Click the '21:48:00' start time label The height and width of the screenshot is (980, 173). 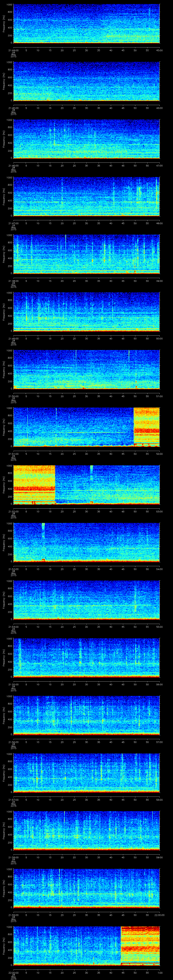click(x=13, y=281)
